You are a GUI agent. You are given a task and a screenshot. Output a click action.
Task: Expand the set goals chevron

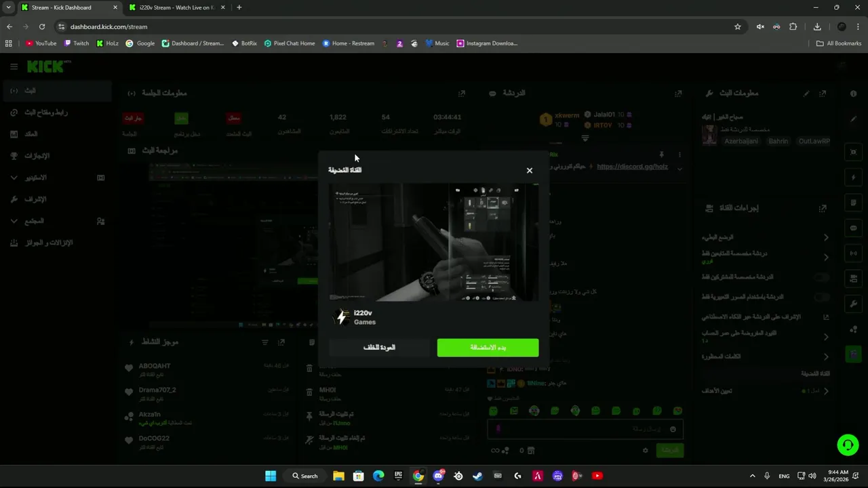point(826,391)
